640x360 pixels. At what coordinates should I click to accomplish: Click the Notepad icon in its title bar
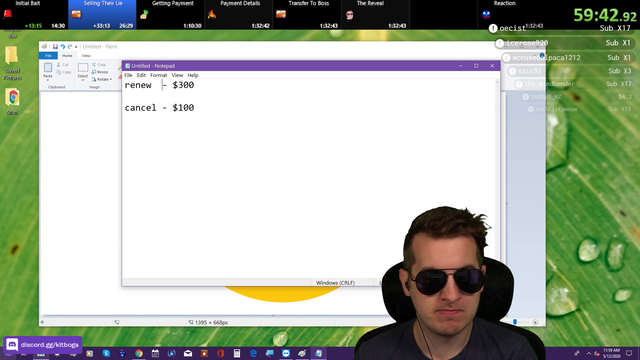tap(127, 66)
